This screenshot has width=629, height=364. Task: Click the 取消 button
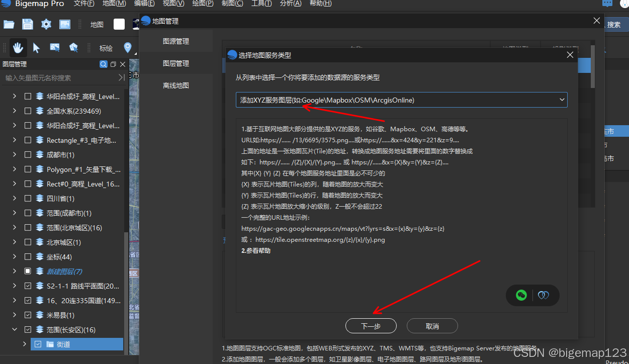432,326
